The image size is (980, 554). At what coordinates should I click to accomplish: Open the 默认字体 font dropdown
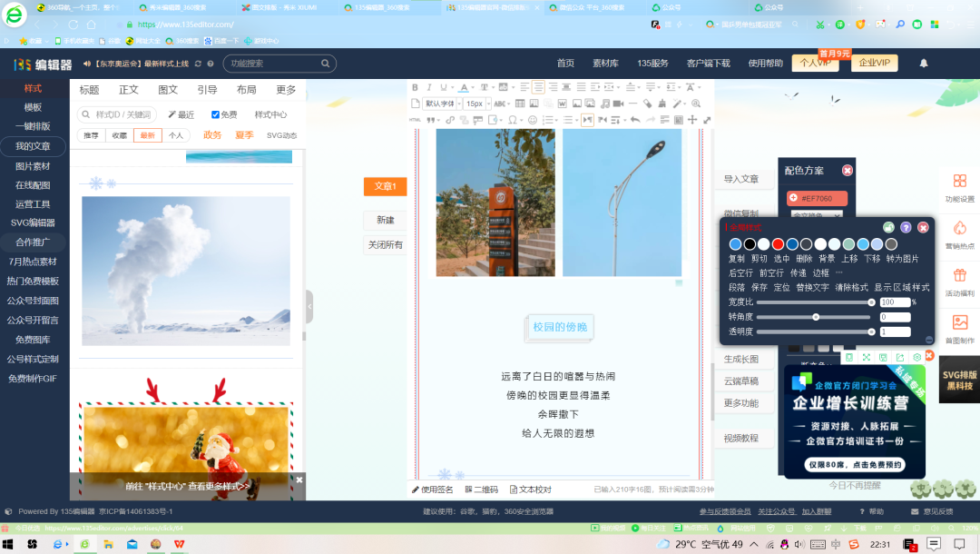[x=441, y=104]
